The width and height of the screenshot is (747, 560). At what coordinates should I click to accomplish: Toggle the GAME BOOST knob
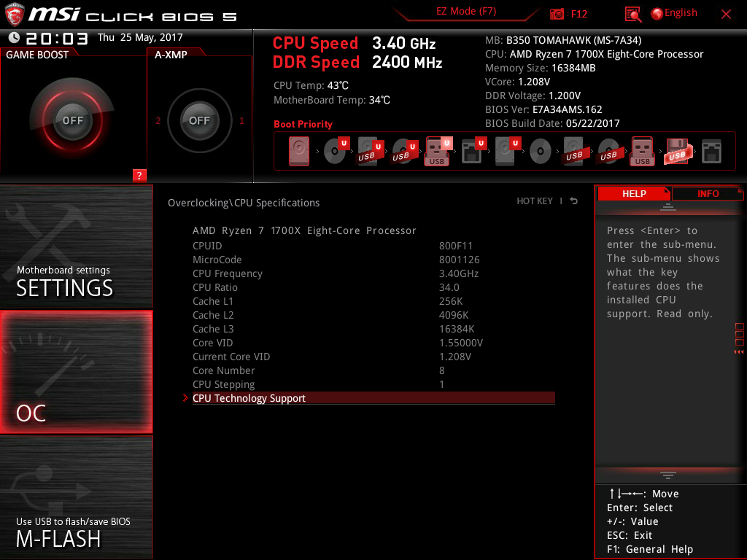[x=72, y=120]
